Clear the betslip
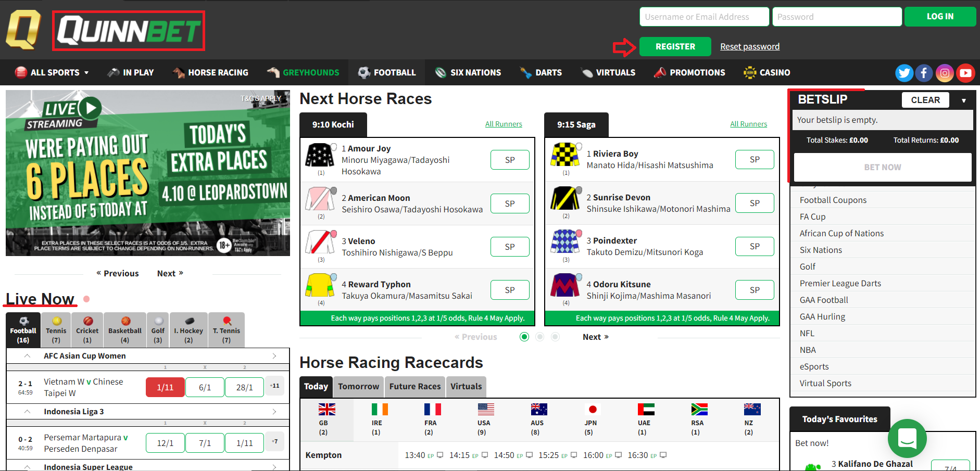 (925, 100)
